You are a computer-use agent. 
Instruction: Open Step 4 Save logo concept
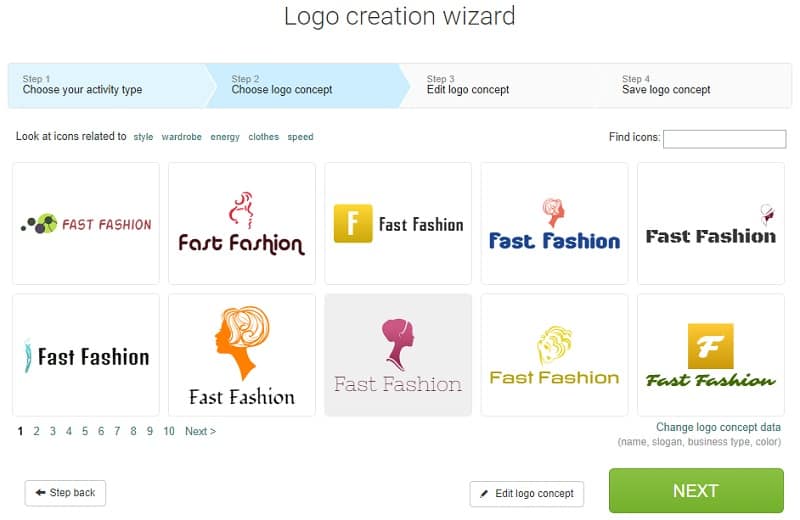coord(694,85)
